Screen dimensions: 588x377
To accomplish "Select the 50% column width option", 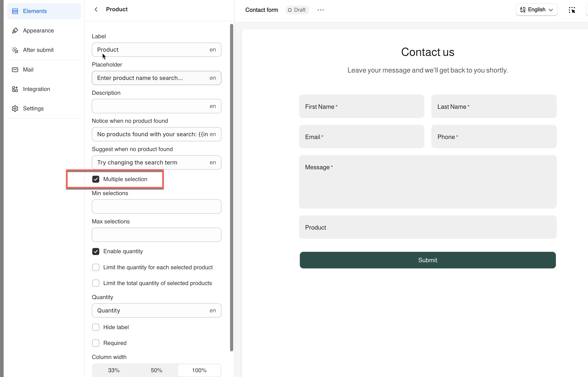I will [x=156, y=370].
